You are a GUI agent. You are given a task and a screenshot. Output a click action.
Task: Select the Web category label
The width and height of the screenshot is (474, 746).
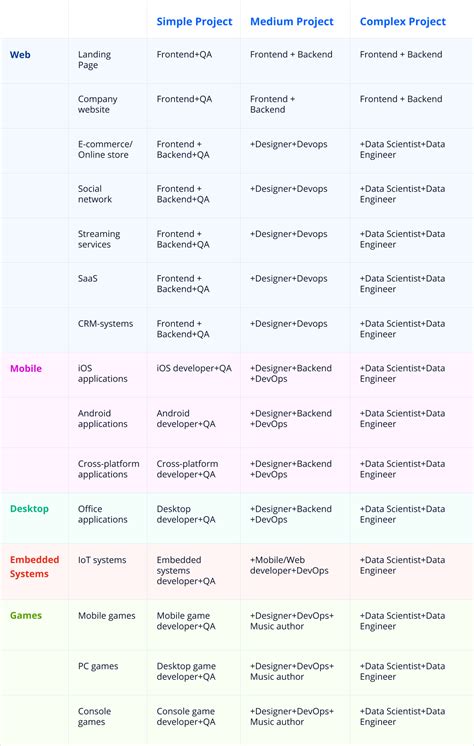(20, 55)
